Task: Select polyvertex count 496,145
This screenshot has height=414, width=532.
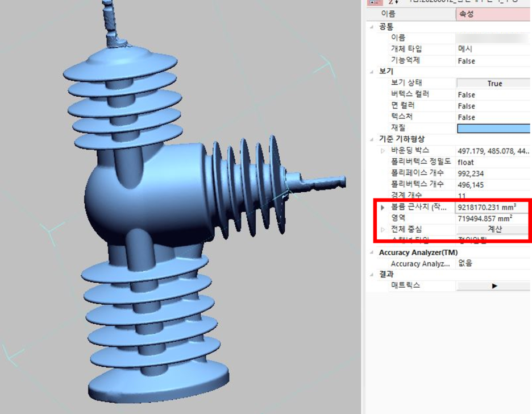Action: [x=471, y=185]
